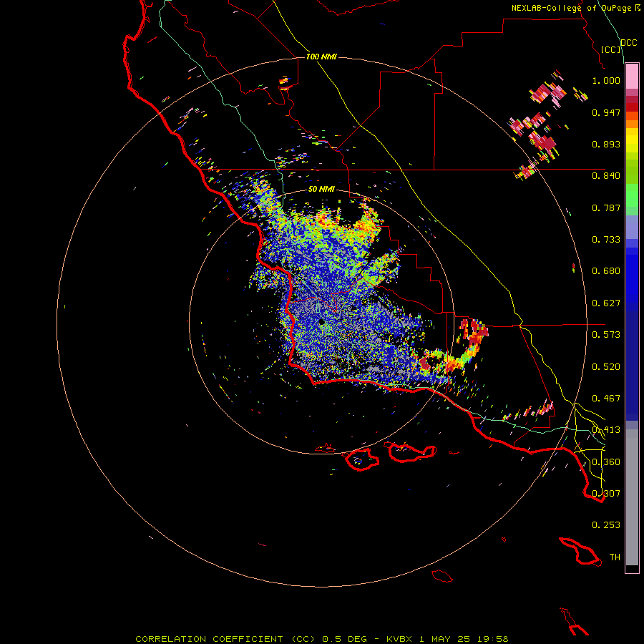This screenshot has width=644, height=644.
Task: Click the NEXLAB-College of DuPage header text
Action: click(x=572, y=8)
